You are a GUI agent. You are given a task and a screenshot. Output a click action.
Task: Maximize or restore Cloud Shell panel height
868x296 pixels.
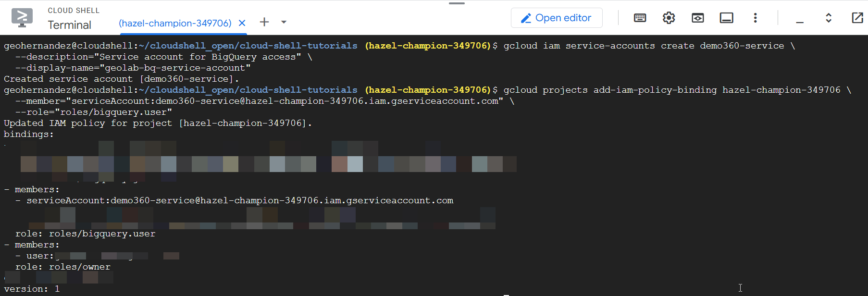829,18
